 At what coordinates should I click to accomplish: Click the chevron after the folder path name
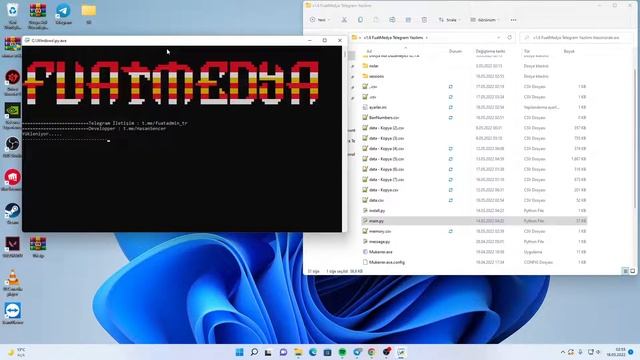click(x=427, y=38)
